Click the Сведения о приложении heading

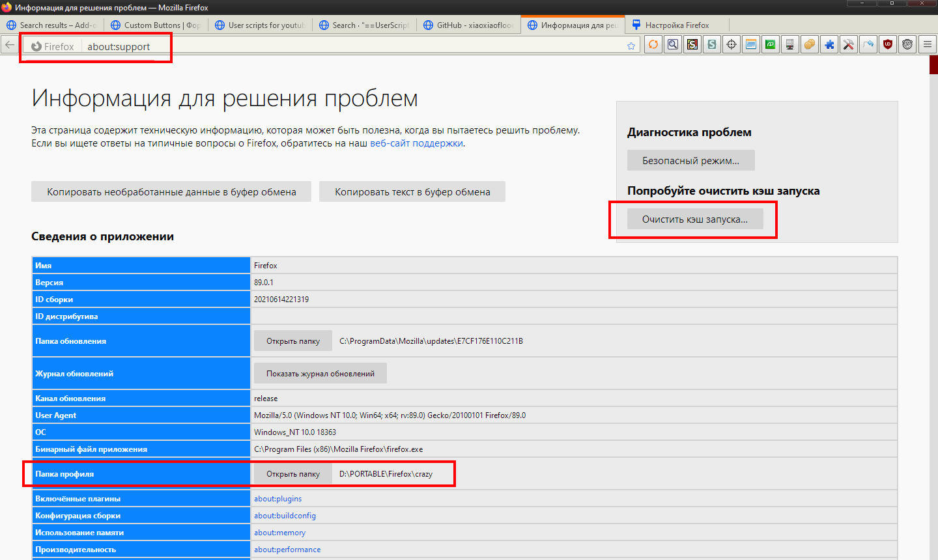tap(102, 236)
